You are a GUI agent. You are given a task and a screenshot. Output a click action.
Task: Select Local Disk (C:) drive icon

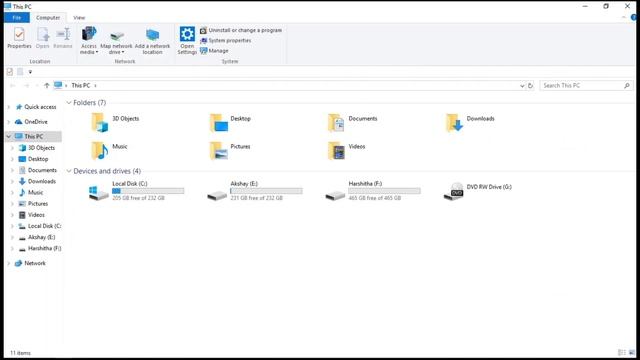[99, 193]
